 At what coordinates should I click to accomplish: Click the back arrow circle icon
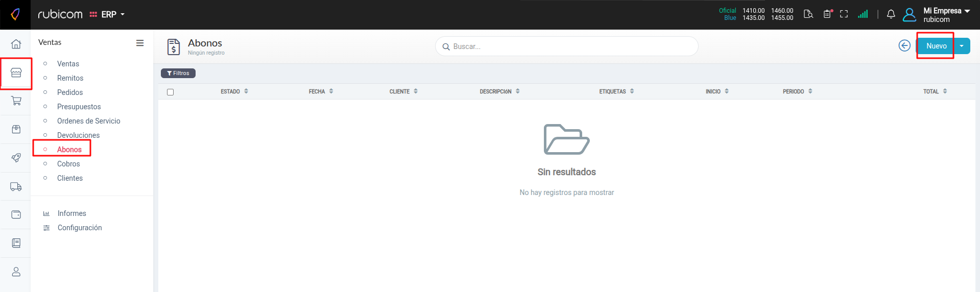[904, 46]
